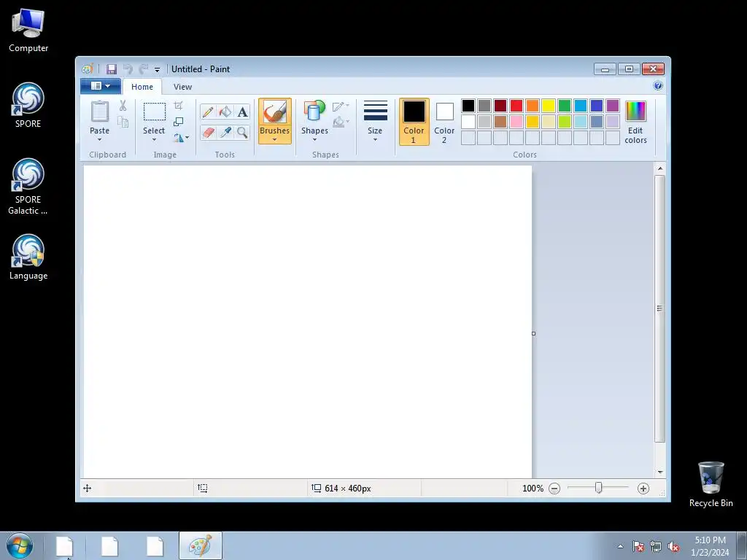747x560 pixels.
Task: Select the Text tool
Action: point(242,112)
